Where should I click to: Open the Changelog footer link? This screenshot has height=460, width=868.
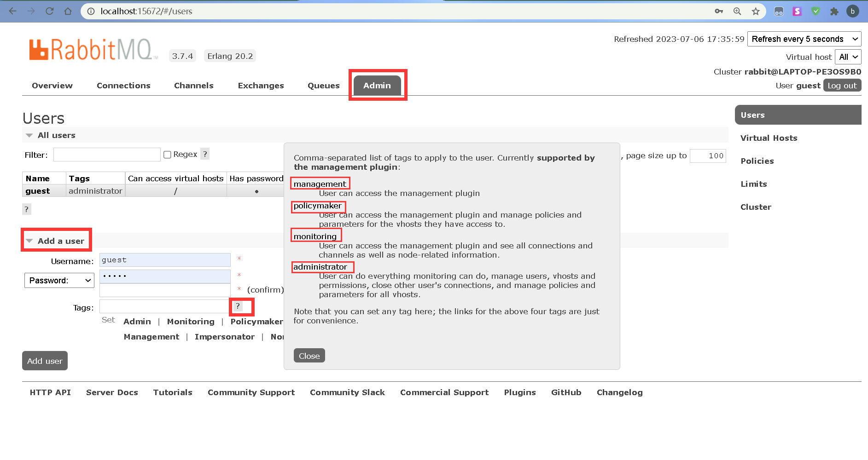619,392
